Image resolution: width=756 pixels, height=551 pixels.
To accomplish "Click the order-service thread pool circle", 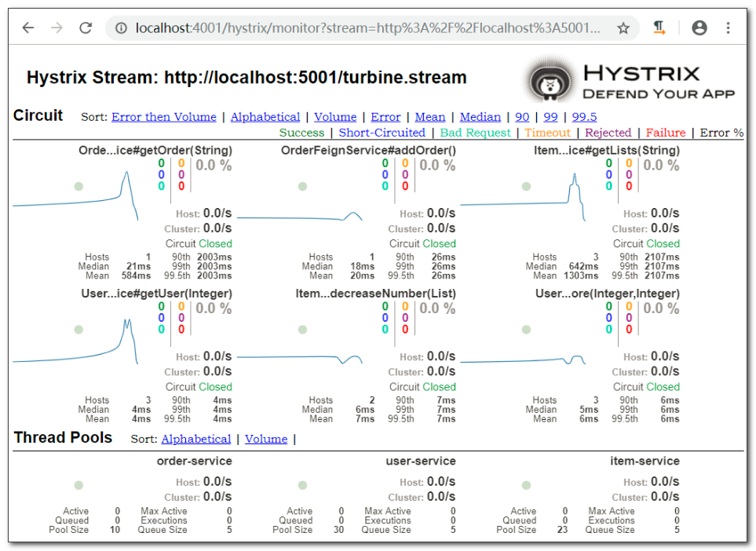I will [x=79, y=485].
